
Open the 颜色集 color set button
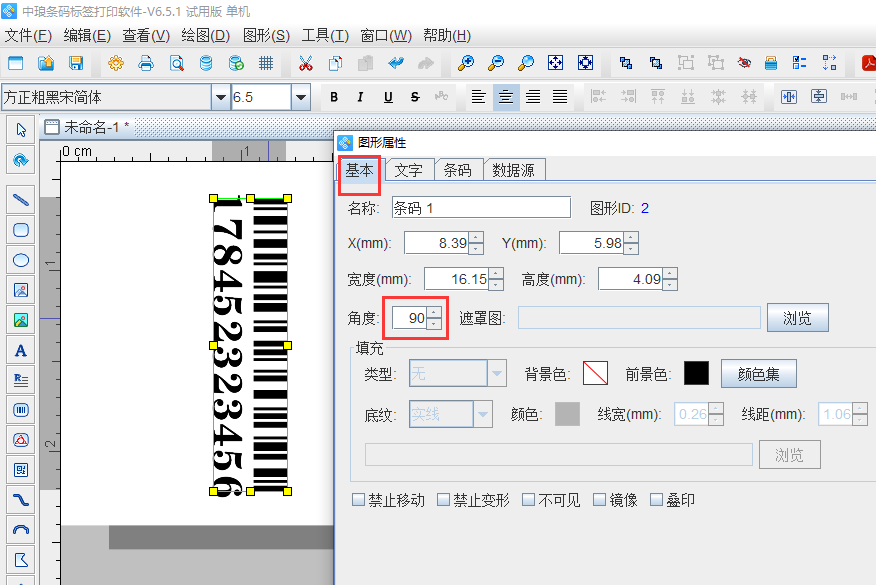click(759, 374)
